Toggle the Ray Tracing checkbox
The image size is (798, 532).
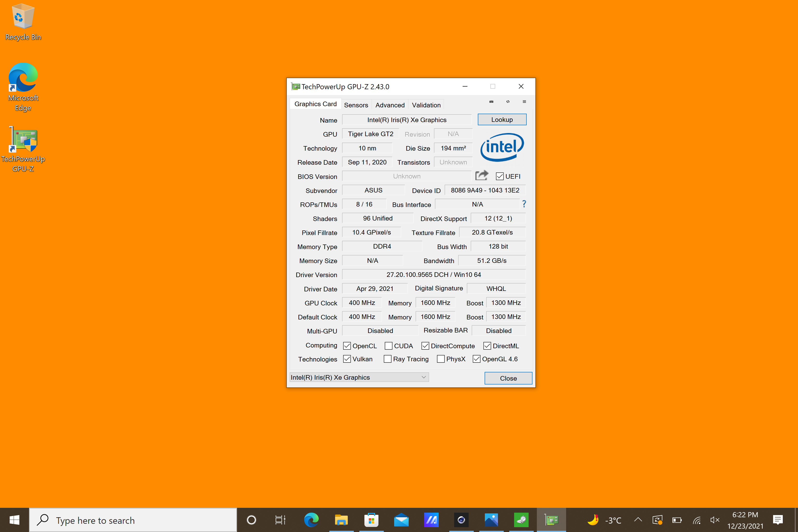[387, 359]
